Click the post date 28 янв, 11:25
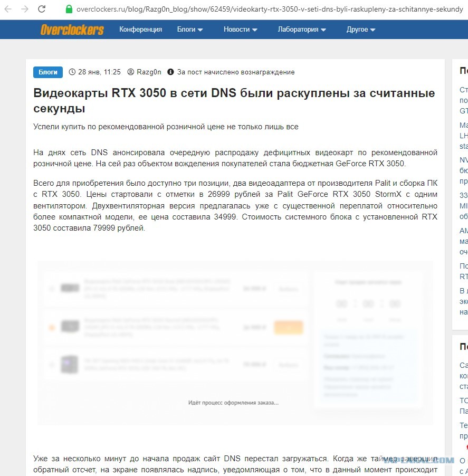 pyautogui.click(x=99, y=72)
